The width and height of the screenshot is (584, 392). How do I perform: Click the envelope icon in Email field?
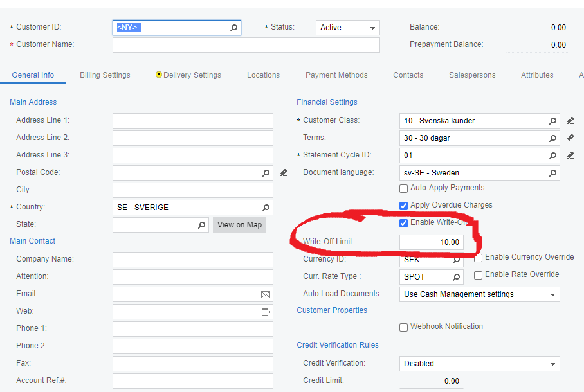266,294
